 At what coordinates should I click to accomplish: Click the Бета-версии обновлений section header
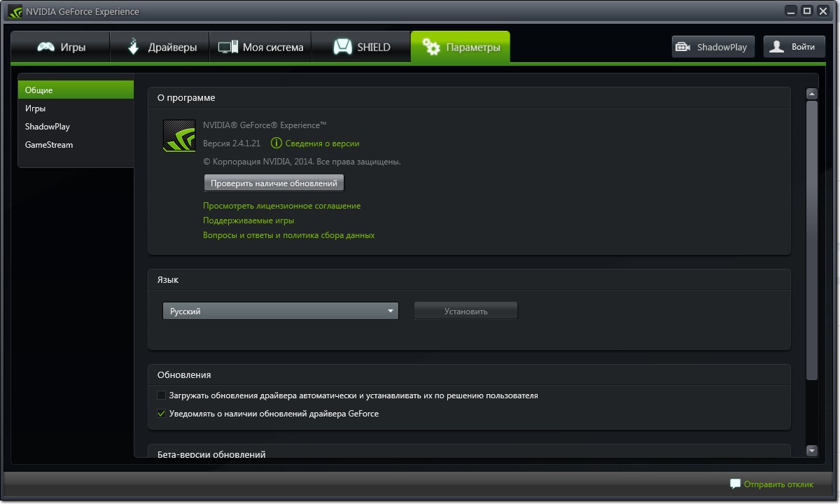point(211,454)
